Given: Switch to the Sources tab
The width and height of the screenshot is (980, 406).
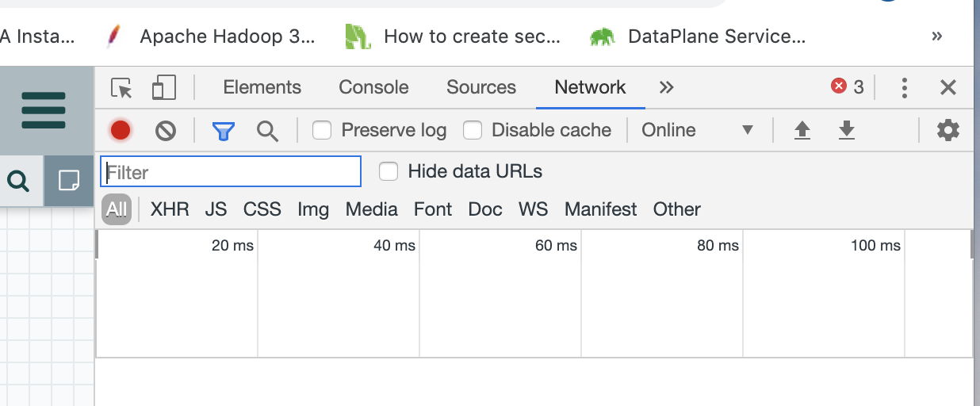Looking at the screenshot, I should point(481,87).
